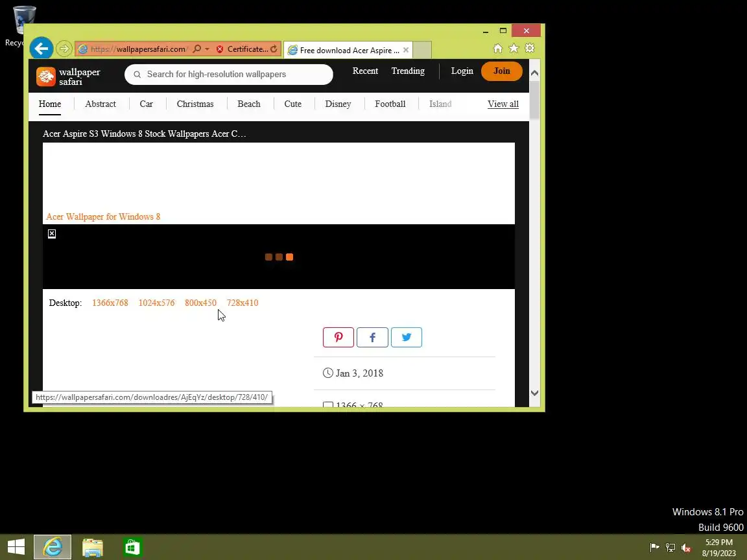Screen dimensions: 747x560
Task: Open the Certificate error warning
Action: 243,49
